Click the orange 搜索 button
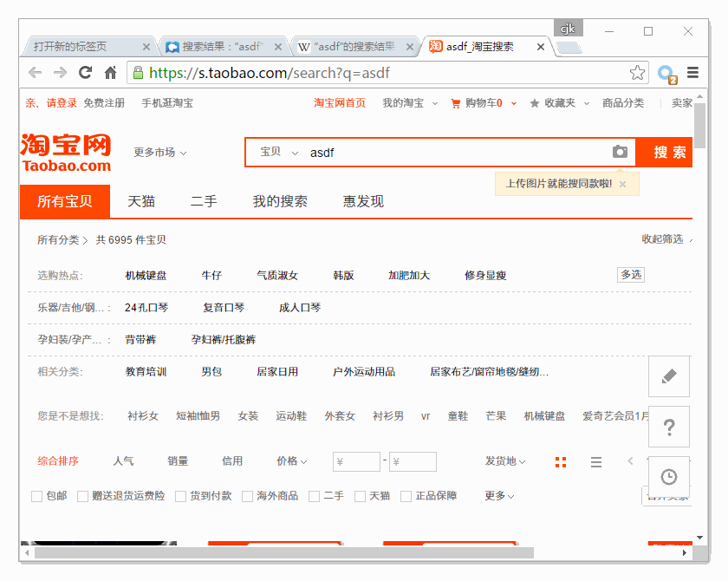The width and height of the screenshot is (728, 581). [665, 152]
